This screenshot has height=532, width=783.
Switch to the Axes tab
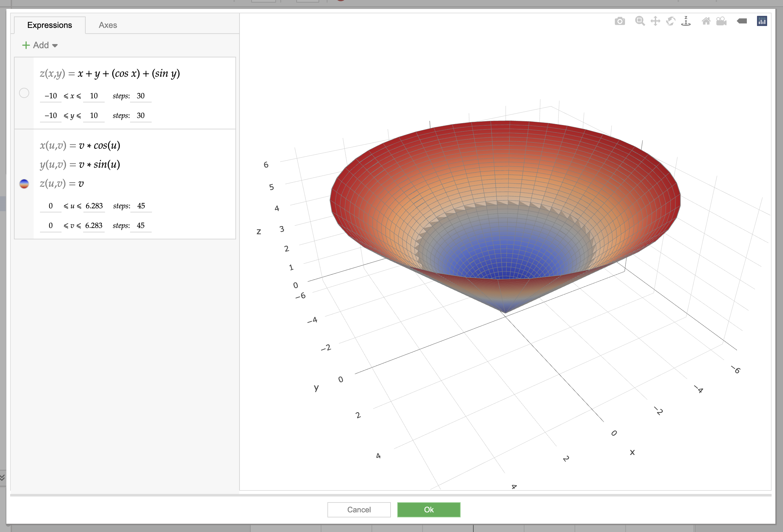pyautogui.click(x=108, y=25)
